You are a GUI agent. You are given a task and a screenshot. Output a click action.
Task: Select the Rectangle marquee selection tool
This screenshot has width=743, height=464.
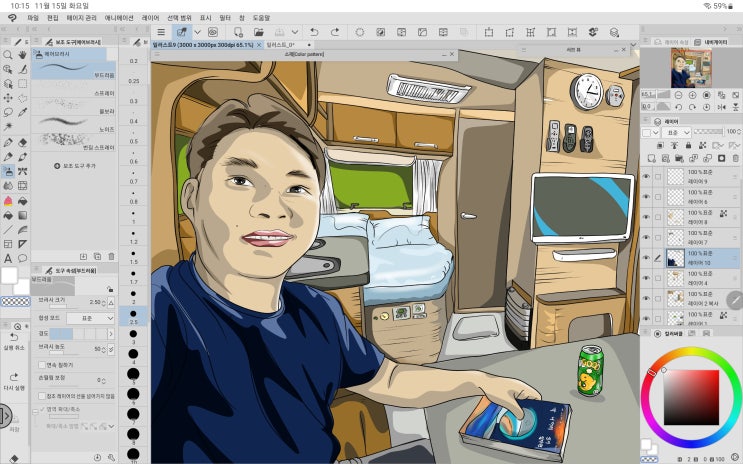[22, 84]
